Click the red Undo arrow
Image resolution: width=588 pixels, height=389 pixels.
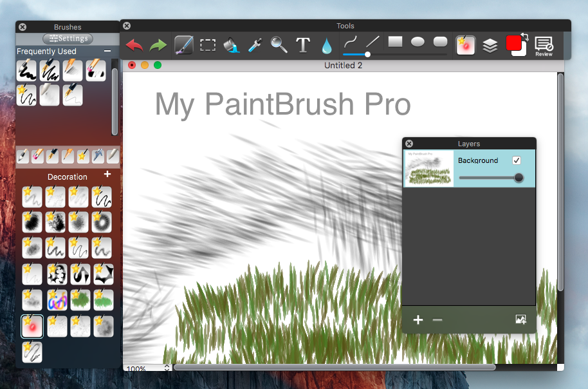tap(134, 46)
